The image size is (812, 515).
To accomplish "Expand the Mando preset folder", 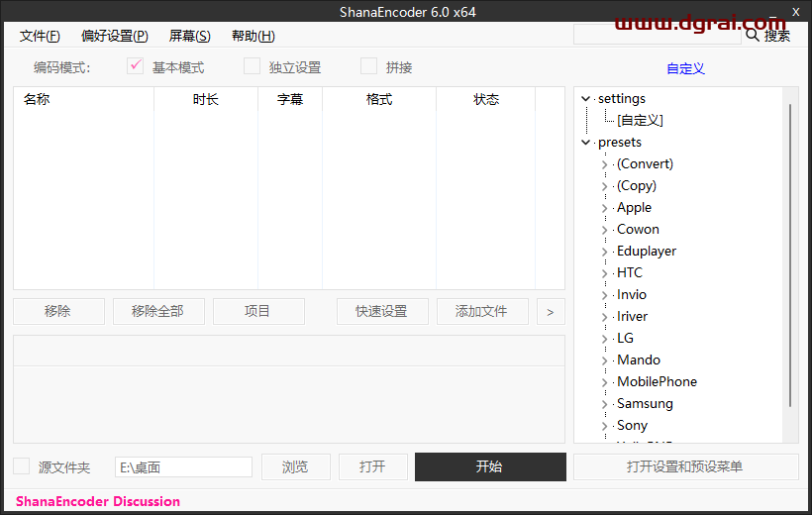I will (x=604, y=360).
